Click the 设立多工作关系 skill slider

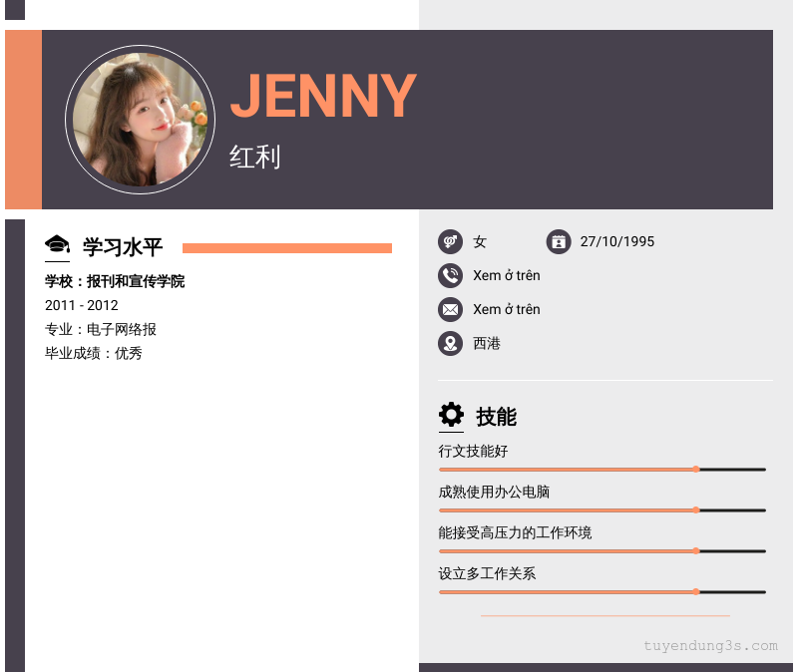point(602,592)
